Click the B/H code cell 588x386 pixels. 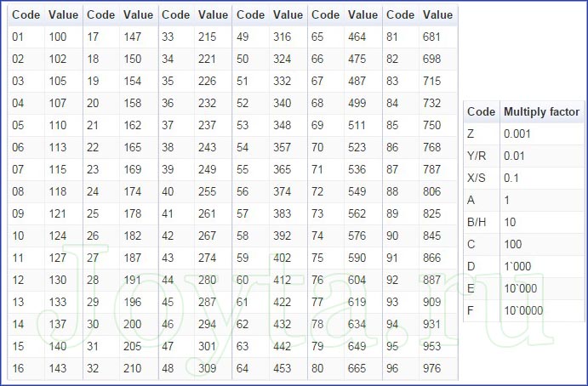pos(477,222)
